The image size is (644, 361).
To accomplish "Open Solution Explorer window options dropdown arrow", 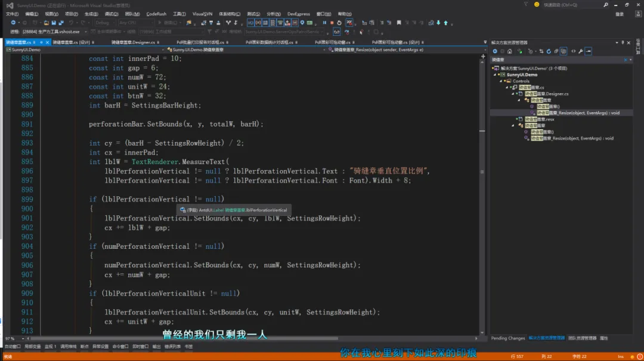I will pyautogui.click(x=617, y=43).
